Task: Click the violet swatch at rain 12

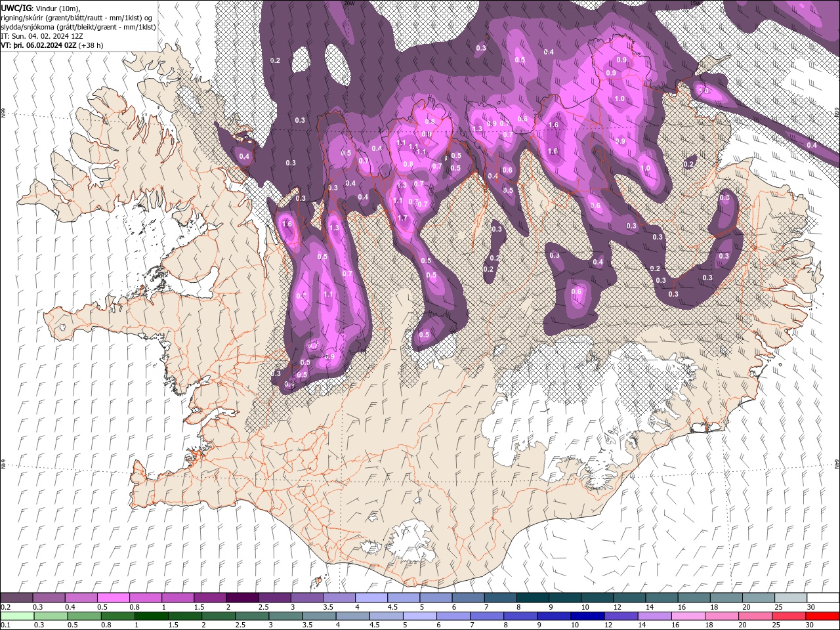Action: coord(621,616)
